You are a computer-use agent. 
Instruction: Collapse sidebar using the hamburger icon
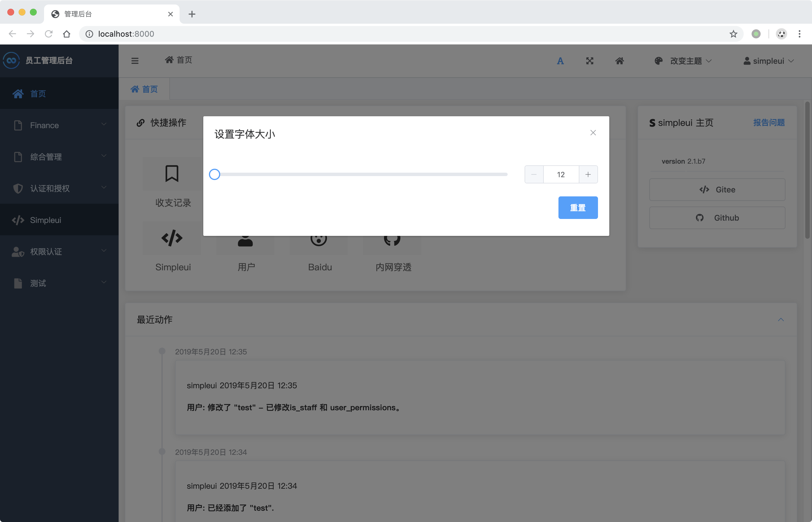point(135,61)
